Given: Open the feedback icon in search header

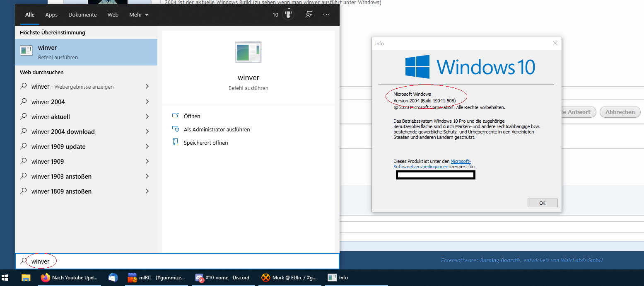Looking at the screenshot, I should 309,15.
